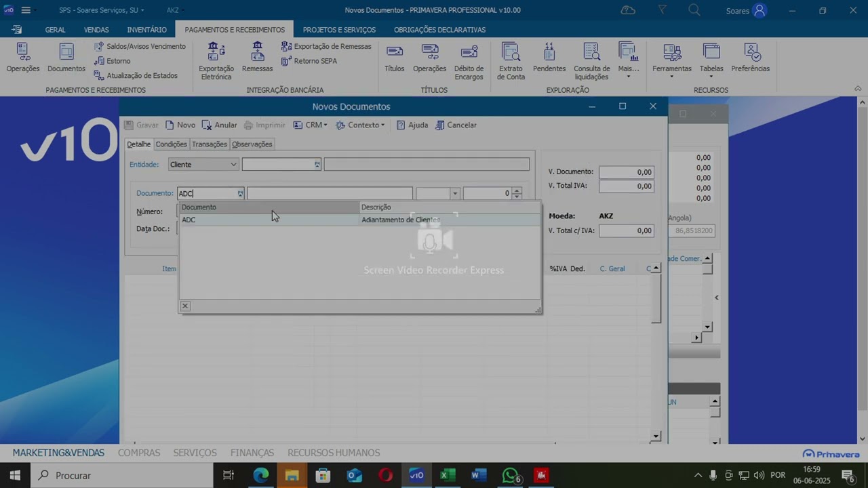Go to the FINANÇAS module tab

(x=252, y=453)
